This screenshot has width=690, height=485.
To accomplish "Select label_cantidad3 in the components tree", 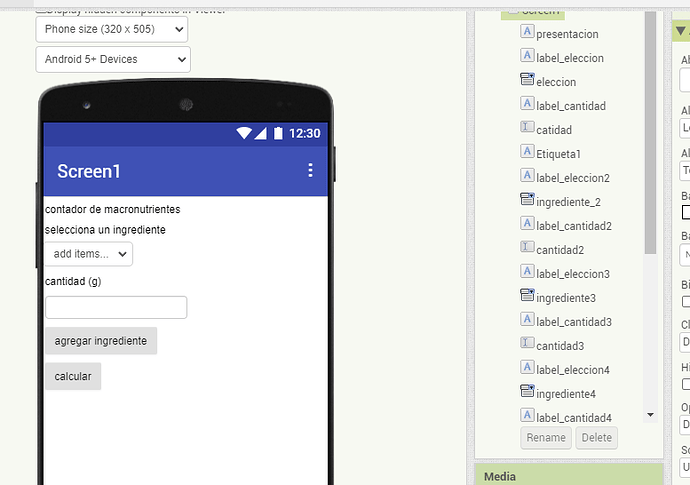I will [x=574, y=322].
